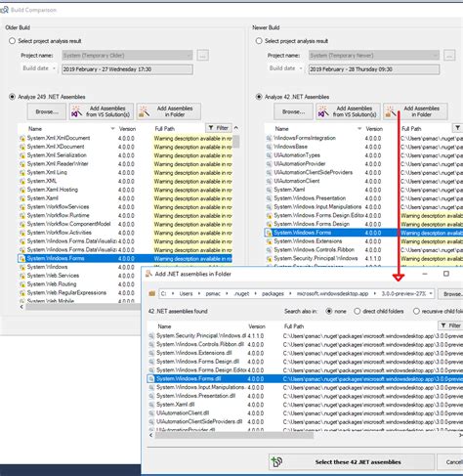Open Older Build 'Build date' dropdown arrow
This screenshot has height=476, width=463.
tap(54, 68)
